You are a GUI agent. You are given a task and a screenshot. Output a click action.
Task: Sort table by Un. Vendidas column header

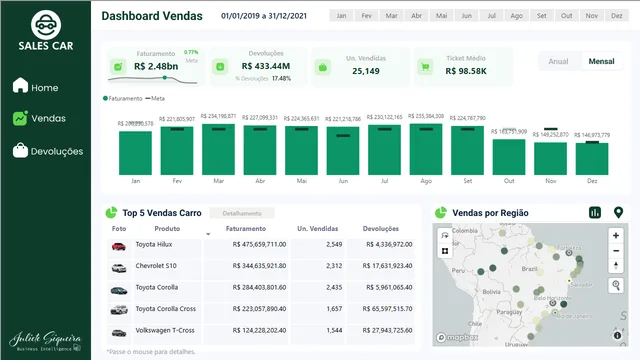318,229
